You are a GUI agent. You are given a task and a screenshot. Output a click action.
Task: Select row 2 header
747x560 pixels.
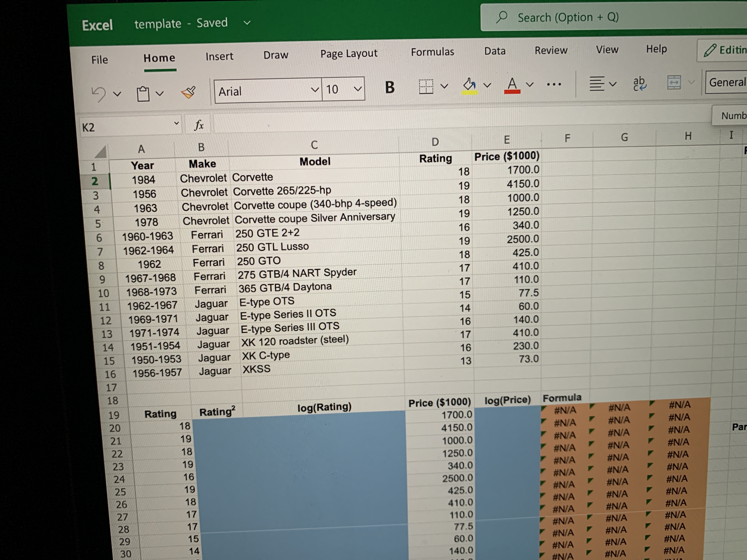pos(95,182)
